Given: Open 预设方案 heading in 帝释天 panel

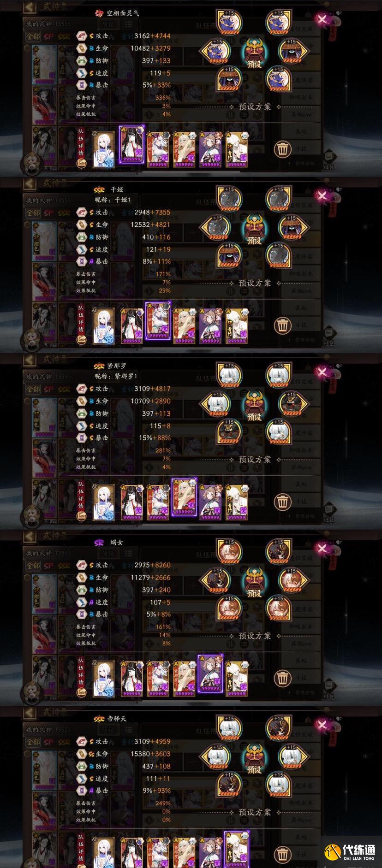Looking at the screenshot, I should click(255, 812).
